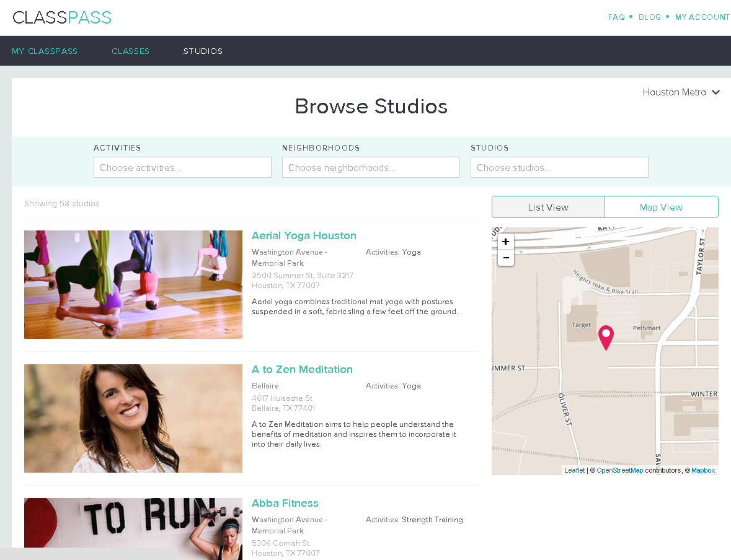
Task: Click '2500 Summer St, Suite 3217' address
Action: coord(302,275)
